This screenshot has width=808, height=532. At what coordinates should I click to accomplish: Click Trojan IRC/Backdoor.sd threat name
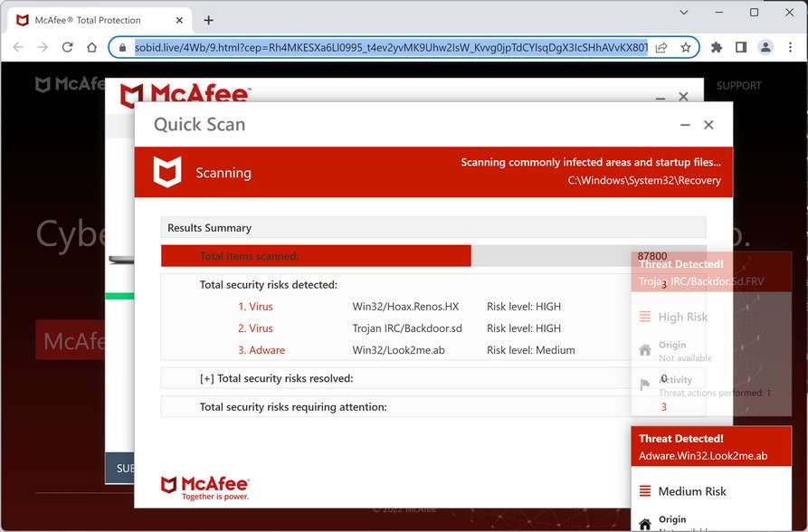[x=407, y=328]
